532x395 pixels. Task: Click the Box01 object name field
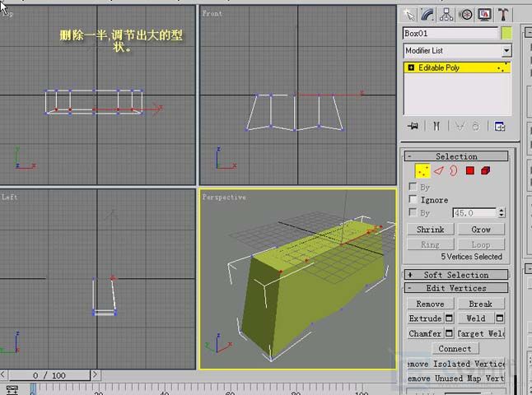(x=450, y=34)
